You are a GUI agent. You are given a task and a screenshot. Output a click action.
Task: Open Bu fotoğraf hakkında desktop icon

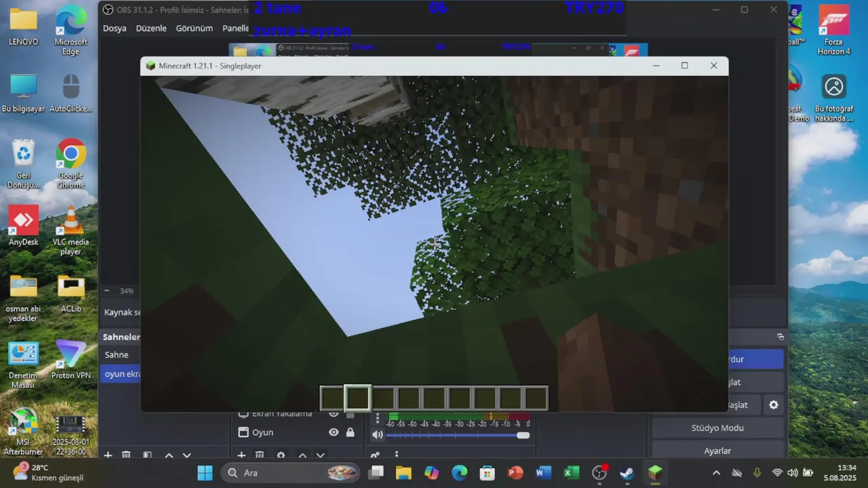pyautogui.click(x=833, y=98)
